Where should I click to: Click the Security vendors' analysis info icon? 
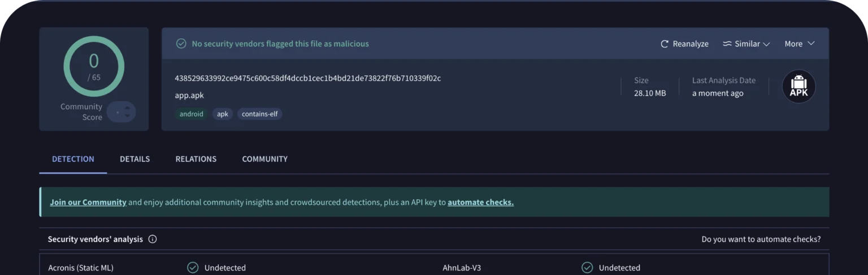coord(153,239)
